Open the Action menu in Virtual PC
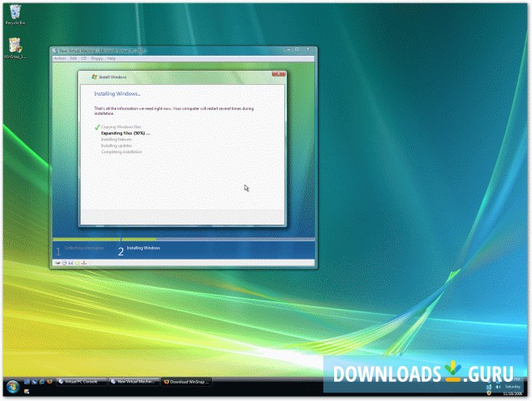Image resolution: width=532 pixels, height=401 pixels. pos(60,58)
